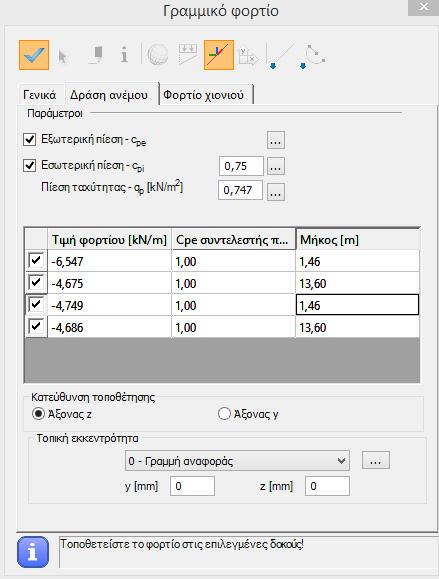Uncheck Εξωτερική πίεση cpe checkbox

tap(30, 140)
